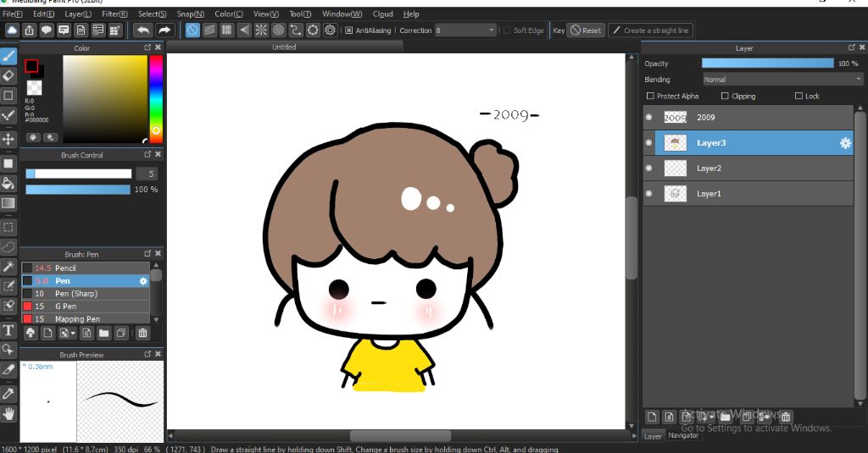Enable Lock checkbox

(798, 96)
